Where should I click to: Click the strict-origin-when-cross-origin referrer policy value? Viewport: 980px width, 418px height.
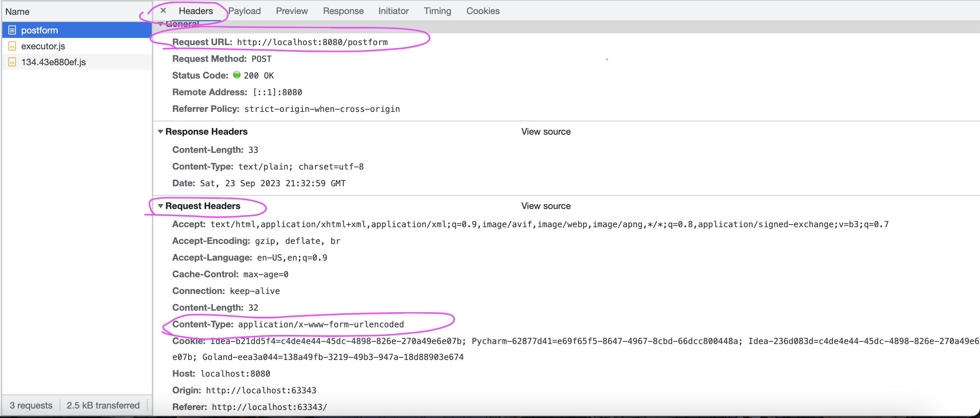pos(322,109)
